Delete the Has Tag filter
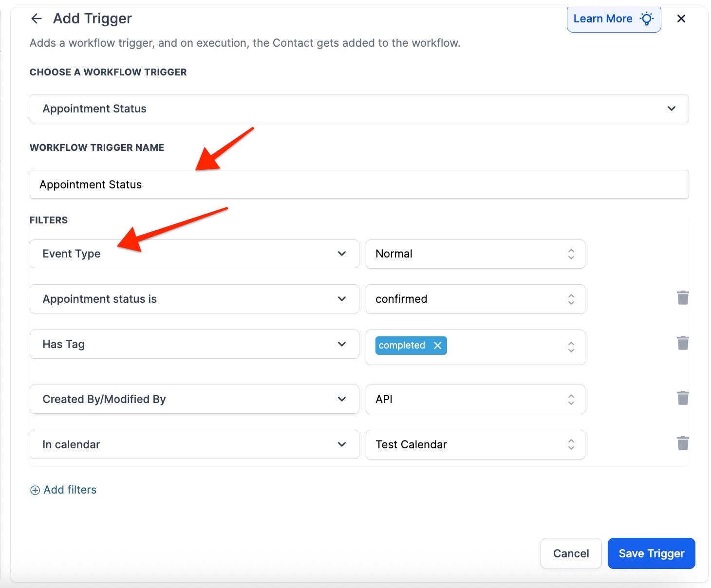Screen dimensions: 711x588 [683, 343]
